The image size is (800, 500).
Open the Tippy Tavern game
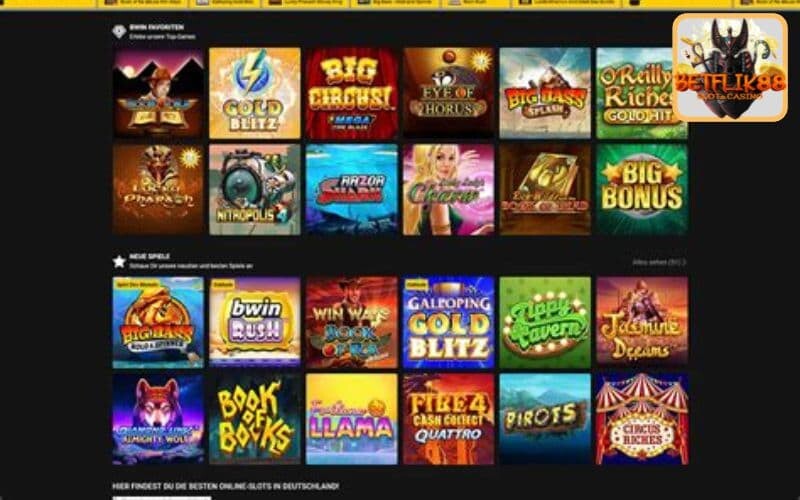[545, 322]
